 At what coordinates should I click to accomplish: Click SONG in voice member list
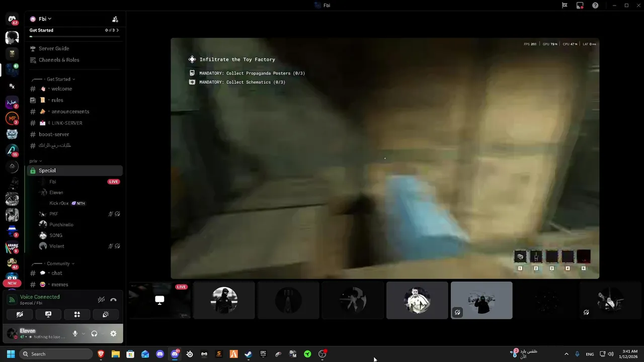coord(79,235)
